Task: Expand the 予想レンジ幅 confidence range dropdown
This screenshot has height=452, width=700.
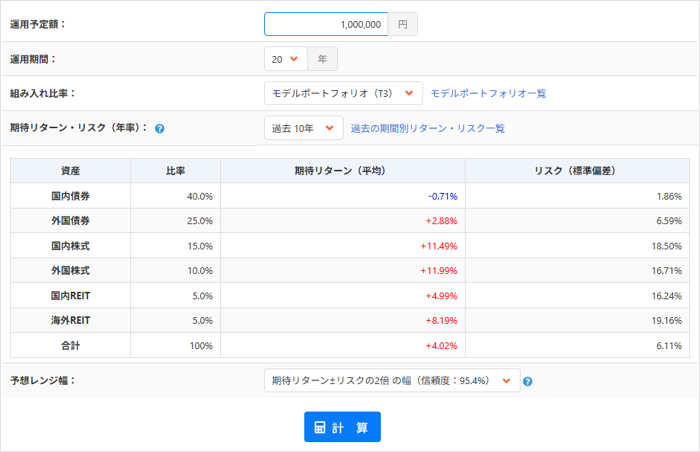Action: (392, 381)
